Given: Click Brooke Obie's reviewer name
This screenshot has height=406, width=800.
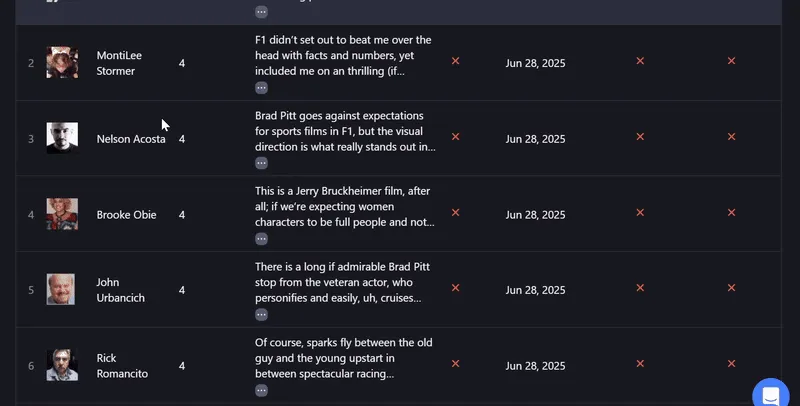Looking at the screenshot, I should 127,215.
